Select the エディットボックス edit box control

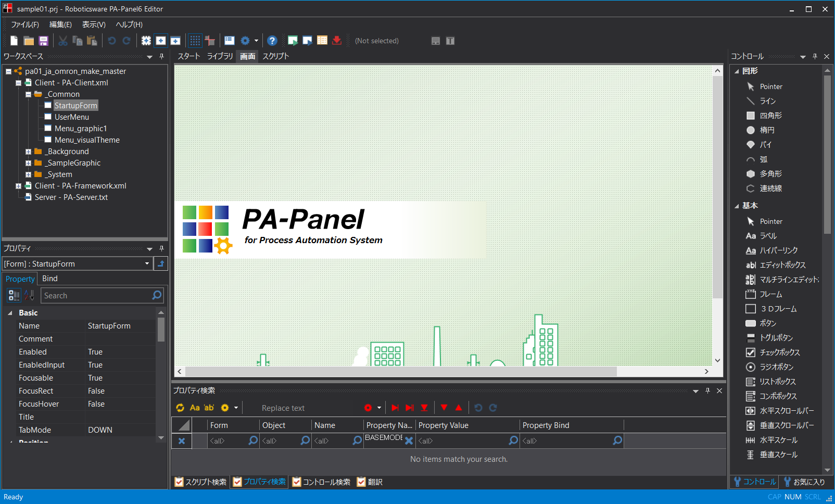click(x=782, y=265)
